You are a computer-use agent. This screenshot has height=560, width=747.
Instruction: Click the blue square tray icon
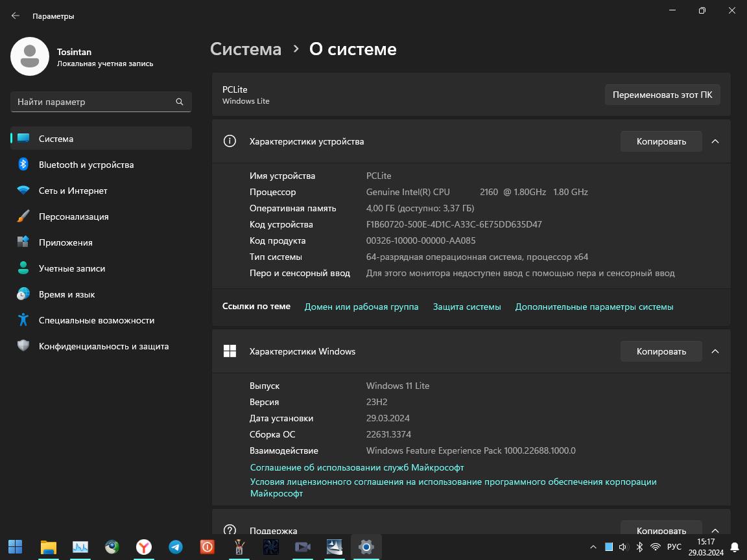pyautogui.click(x=609, y=546)
